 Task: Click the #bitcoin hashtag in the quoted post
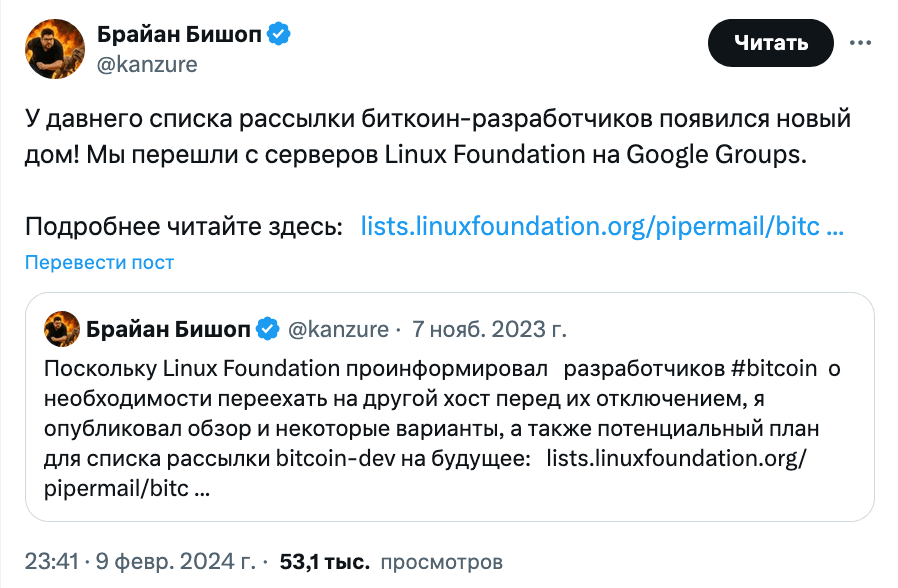774,369
